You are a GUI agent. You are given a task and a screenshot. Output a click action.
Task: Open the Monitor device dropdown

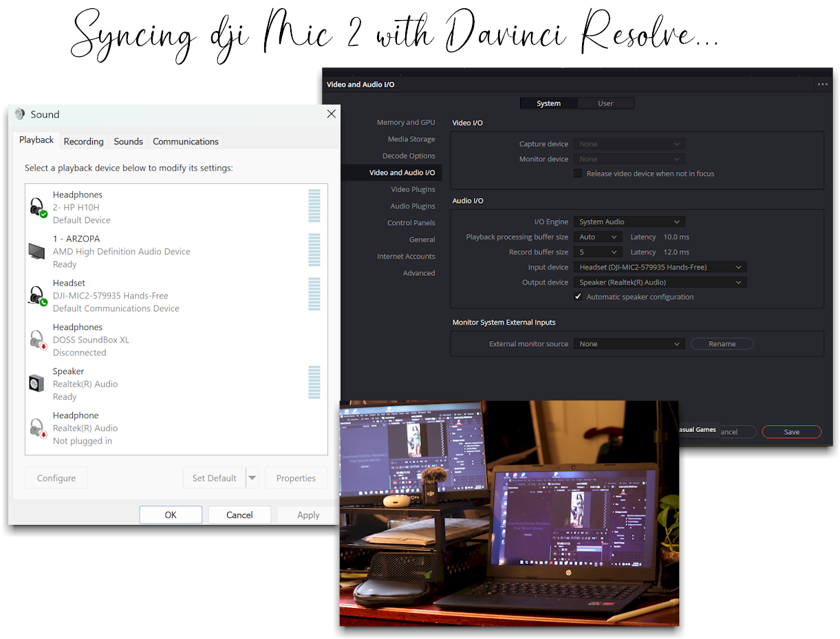629,159
